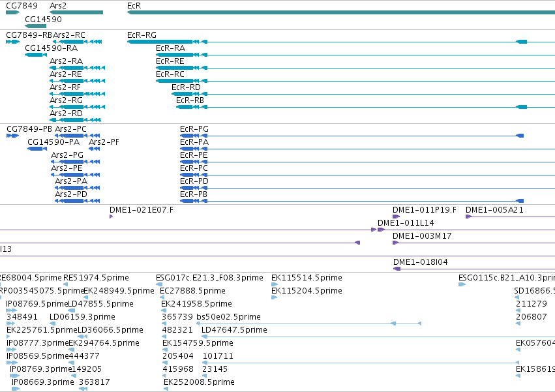Click clone label DME1-011P19.F
555x392 pixels.
[425, 210]
